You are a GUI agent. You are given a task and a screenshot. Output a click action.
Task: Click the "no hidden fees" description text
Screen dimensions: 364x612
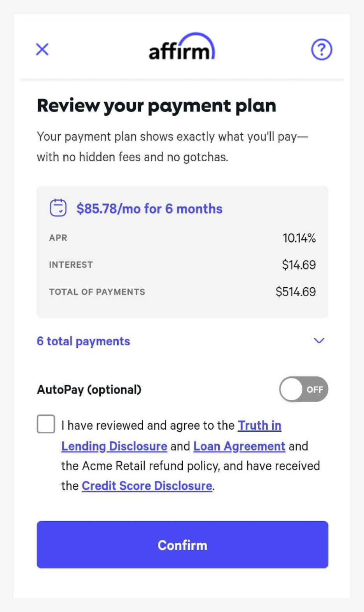[132, 157]
